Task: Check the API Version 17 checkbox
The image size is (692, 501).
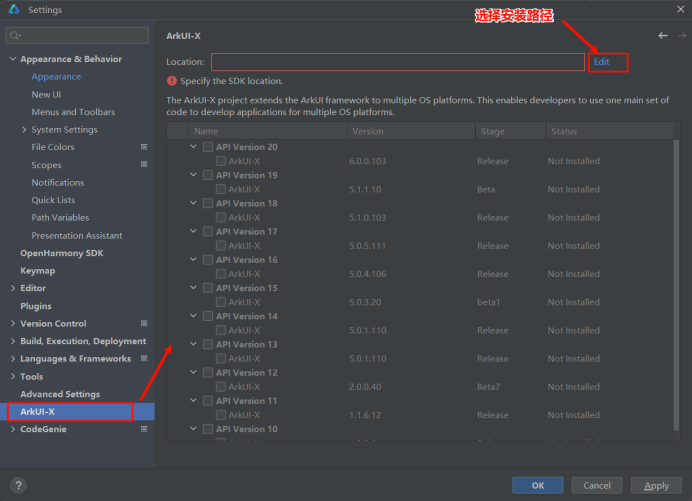Action: (208, 232)
